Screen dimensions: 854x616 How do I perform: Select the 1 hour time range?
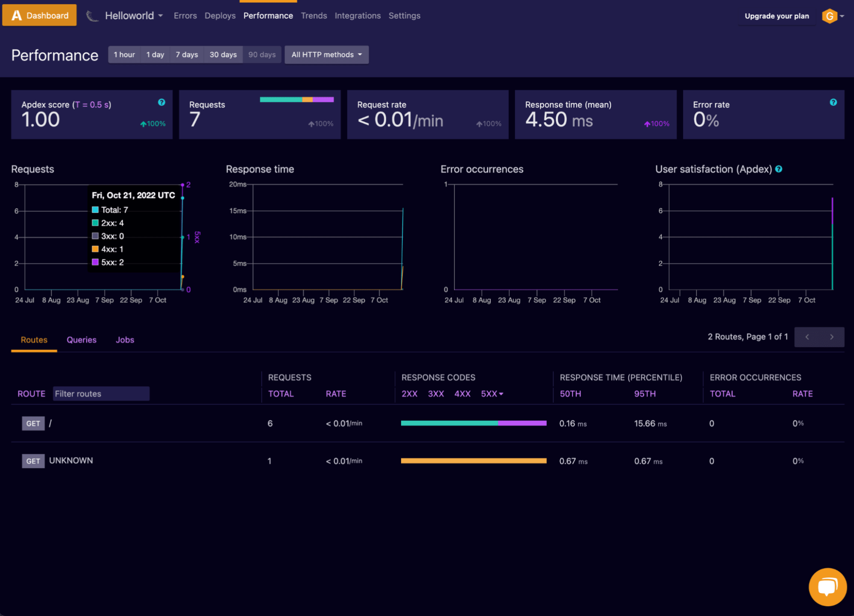[124, 54]
